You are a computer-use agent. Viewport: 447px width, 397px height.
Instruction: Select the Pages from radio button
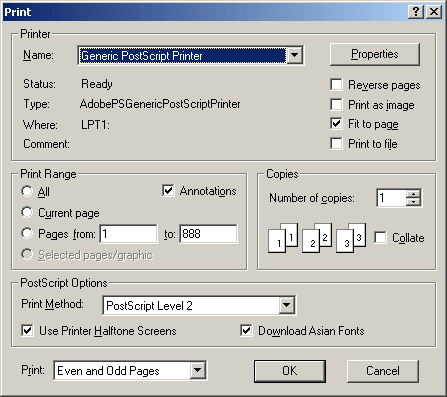[27, 233]
